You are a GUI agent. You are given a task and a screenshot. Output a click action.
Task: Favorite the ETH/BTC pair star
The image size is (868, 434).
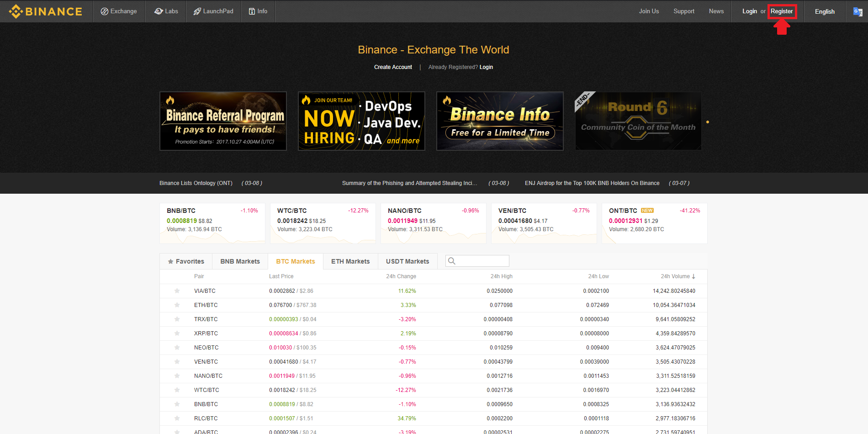pyautogui.click(x=177, y=305)
